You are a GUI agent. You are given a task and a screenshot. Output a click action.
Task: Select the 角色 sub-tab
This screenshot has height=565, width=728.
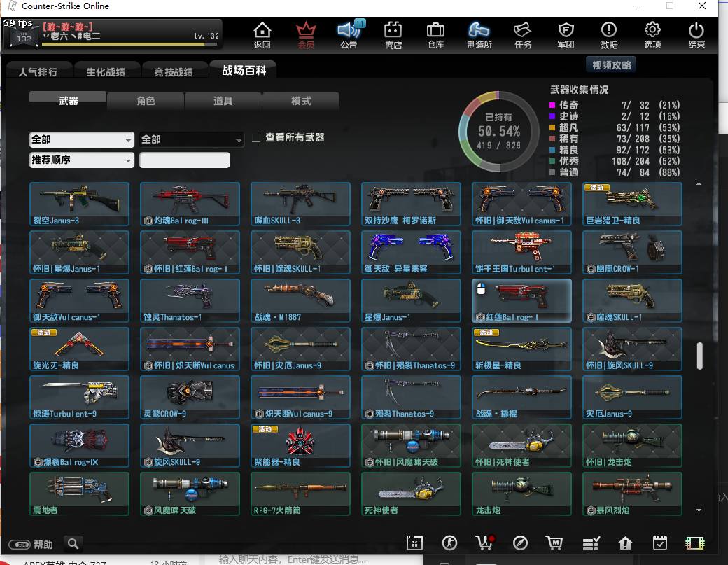click(x=146, y=101)
